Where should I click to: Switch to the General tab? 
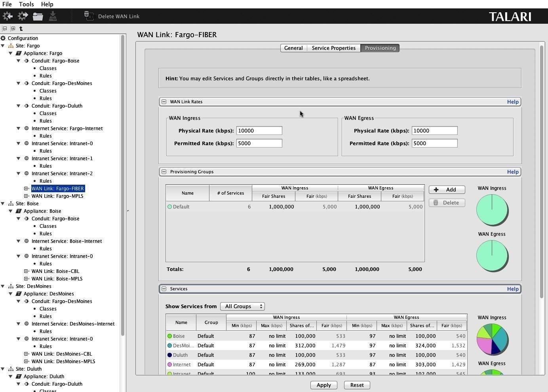(x=293, y=48)
